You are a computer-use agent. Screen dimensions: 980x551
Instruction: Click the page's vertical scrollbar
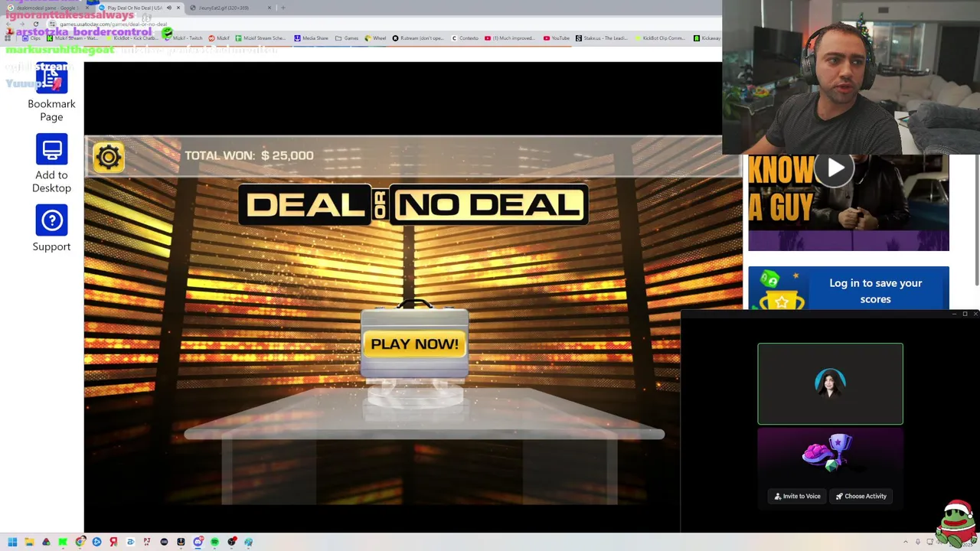(x=975, y=222)
